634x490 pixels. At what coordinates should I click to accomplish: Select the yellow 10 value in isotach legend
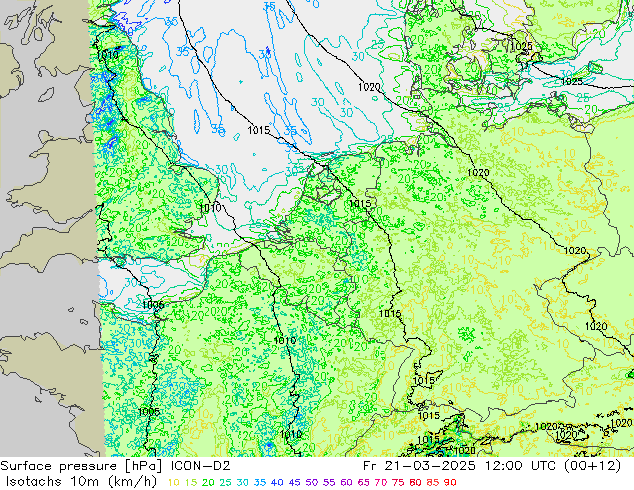(x=173, y=482)
